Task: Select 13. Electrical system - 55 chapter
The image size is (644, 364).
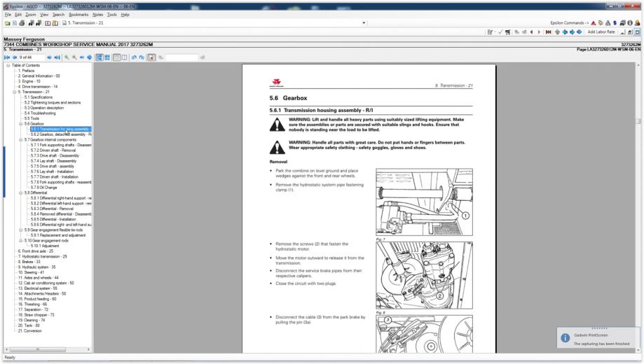Action: [37, 288]
